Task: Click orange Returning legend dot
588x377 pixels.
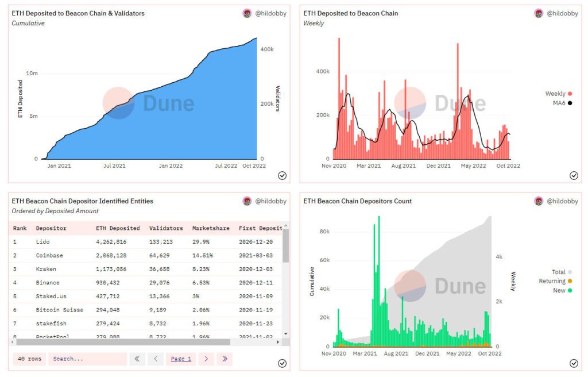Action: tap(570, 281)
